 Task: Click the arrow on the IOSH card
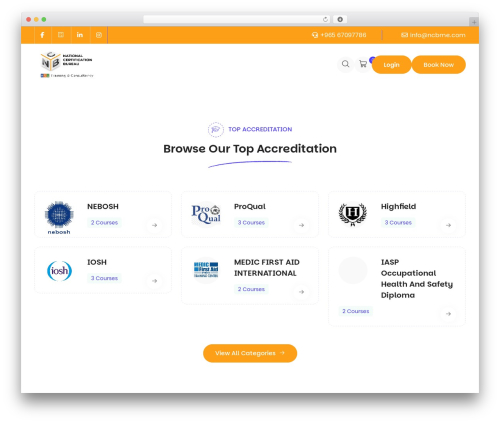point(155,281)
